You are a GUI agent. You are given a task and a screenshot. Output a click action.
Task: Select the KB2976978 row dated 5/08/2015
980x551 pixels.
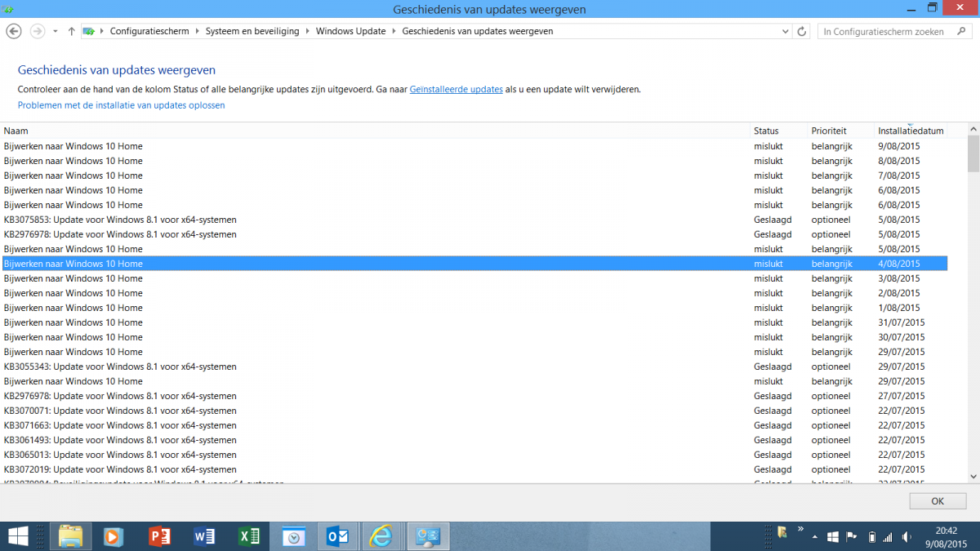point(474,234)
